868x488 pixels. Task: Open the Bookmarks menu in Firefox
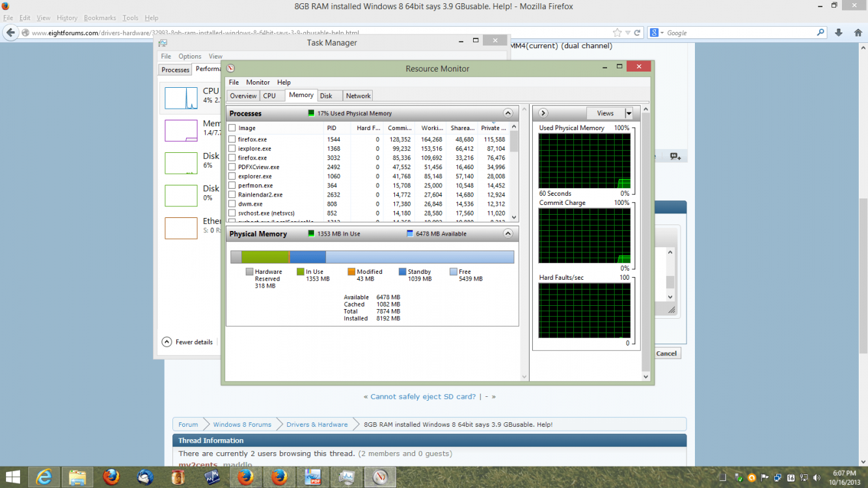coord(100,18)
